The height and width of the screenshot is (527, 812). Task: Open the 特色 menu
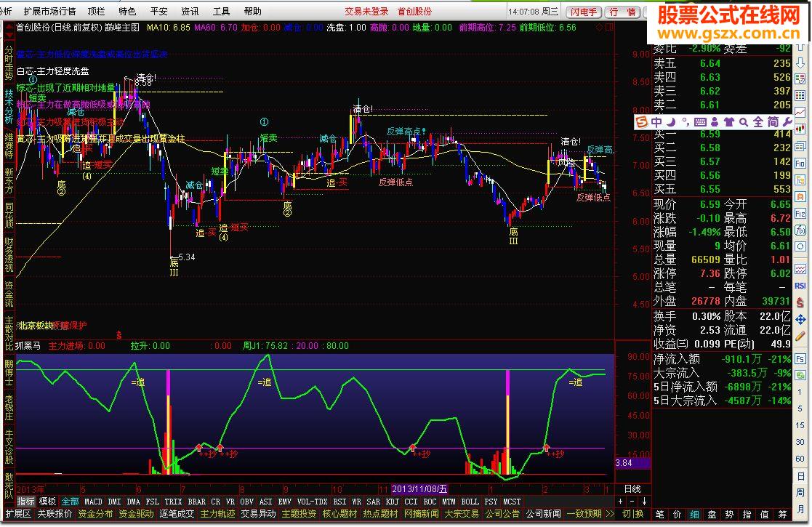pos(127,11)
